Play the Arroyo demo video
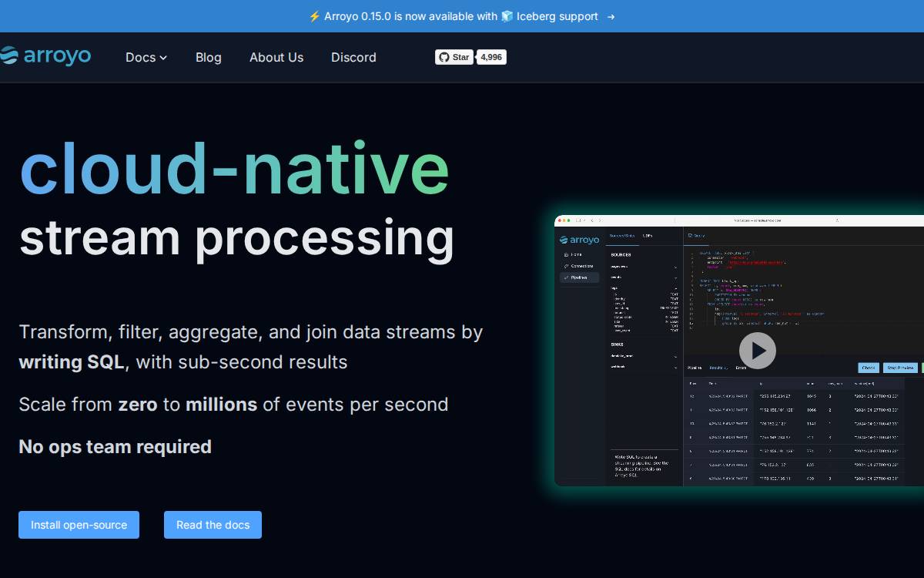 tap(758, 351)
